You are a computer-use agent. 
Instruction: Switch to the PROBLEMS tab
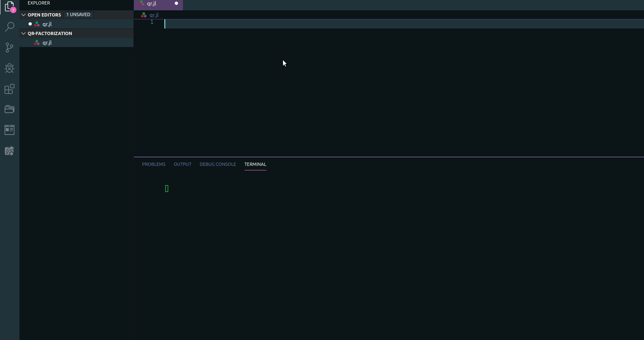[x=154, y=164]
